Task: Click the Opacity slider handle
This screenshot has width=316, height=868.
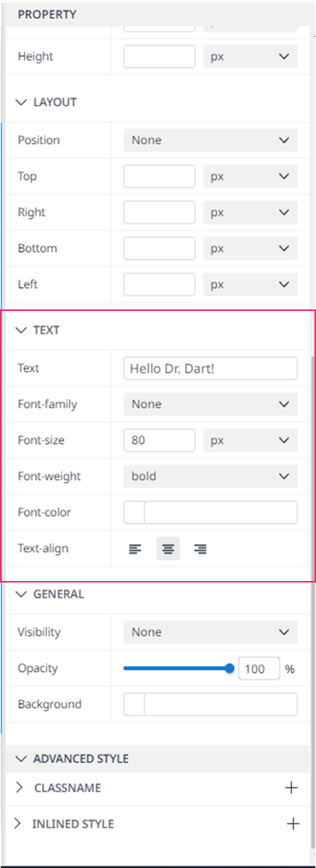Action: [x=230, y=669]
